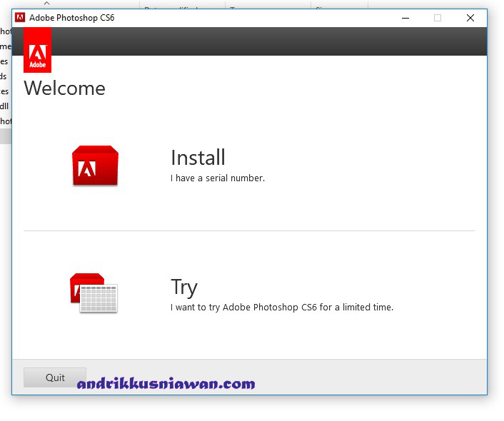Click the sort arrow in background Explorer window

click(47, 4)
